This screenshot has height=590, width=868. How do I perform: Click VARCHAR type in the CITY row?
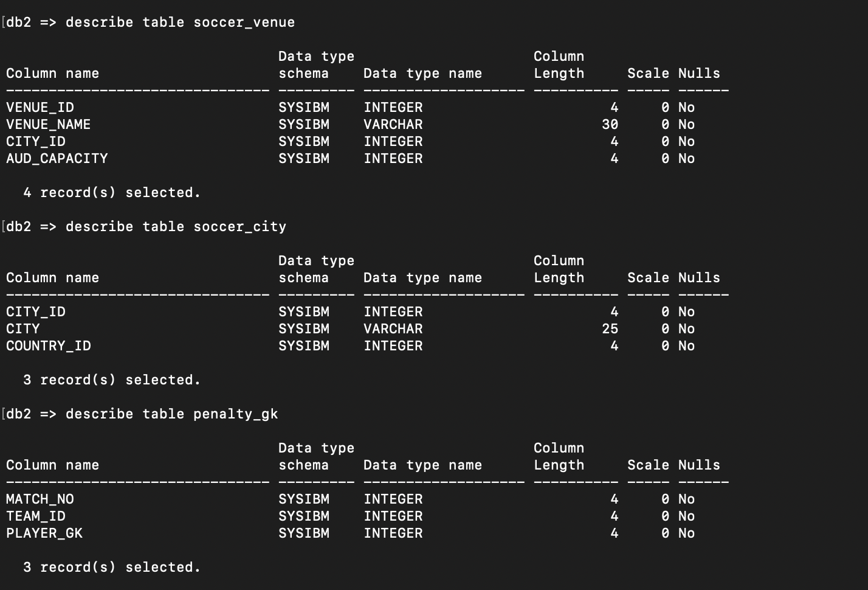coord(393,329)
